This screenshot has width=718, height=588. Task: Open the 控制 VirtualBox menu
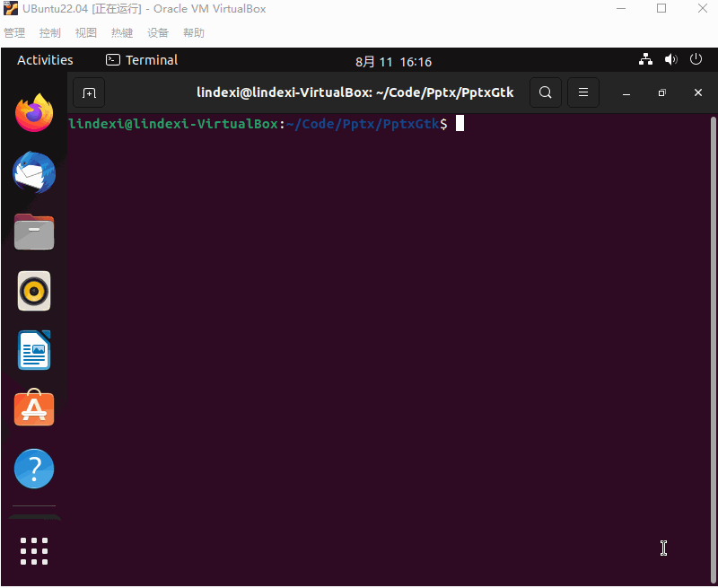tap(50, 33)
